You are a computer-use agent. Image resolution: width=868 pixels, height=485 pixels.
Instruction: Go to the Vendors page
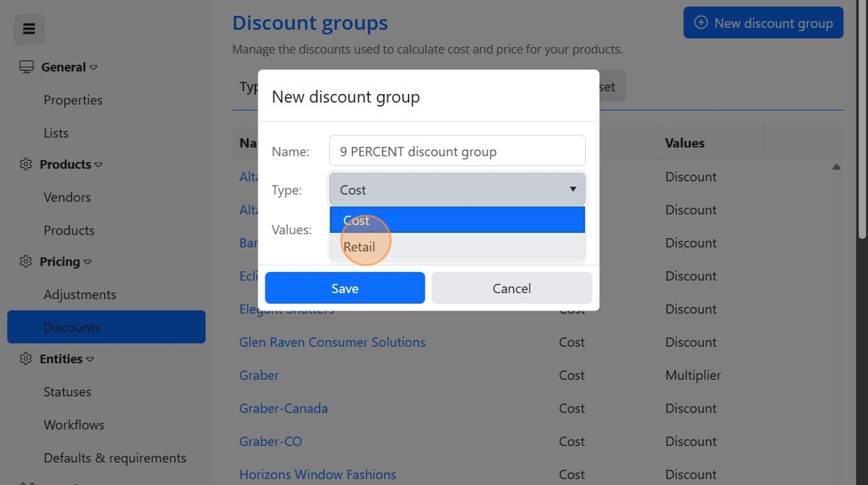point(67,197)
